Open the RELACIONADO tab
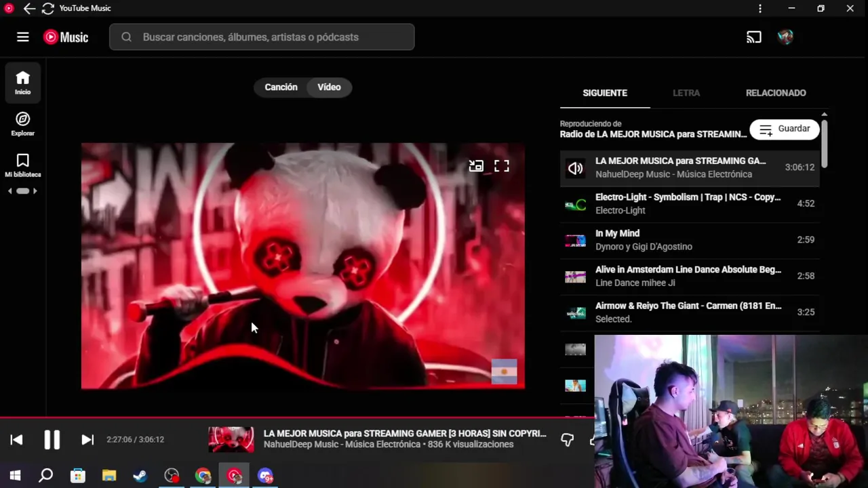Screen dimensions: 868x488 click(776, 93)
